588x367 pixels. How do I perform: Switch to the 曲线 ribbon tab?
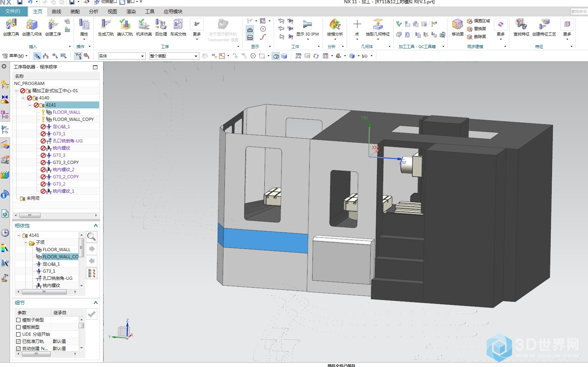pos(56,11)
